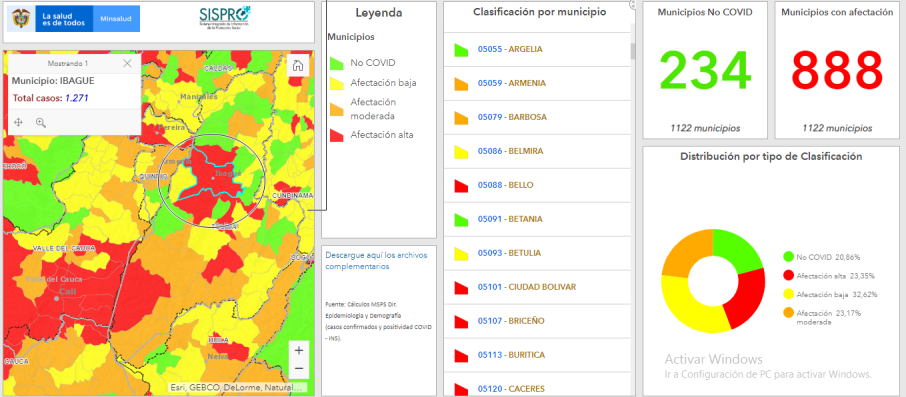Click the pan icon in the popup
Image resolution: width=906 pixels, height=397 pixels.
[18, 122]
